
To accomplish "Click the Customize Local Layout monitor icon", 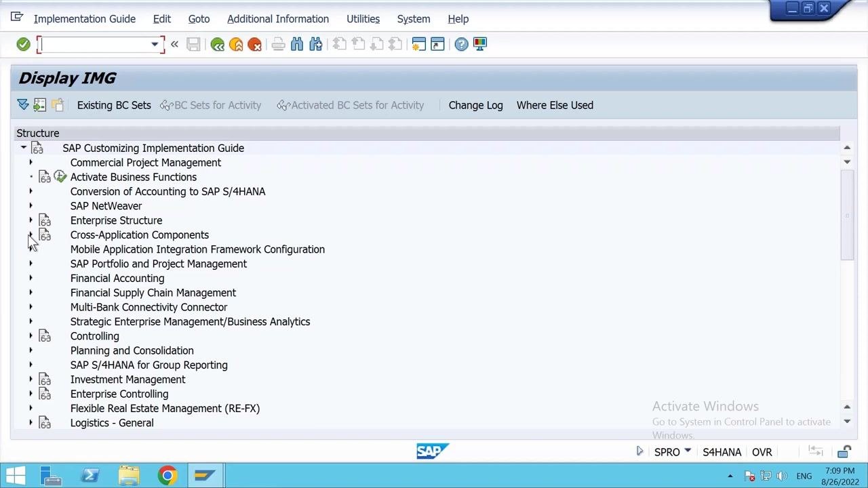I will click(480, 44).
